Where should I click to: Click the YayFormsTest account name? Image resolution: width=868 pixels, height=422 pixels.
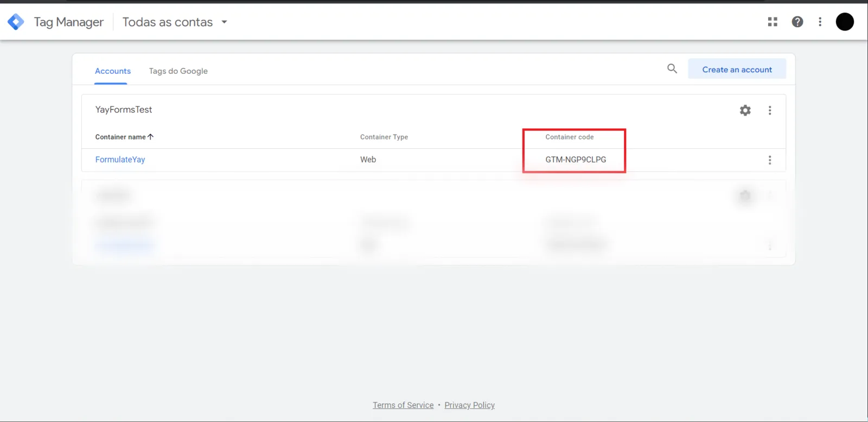coord(124,110)
